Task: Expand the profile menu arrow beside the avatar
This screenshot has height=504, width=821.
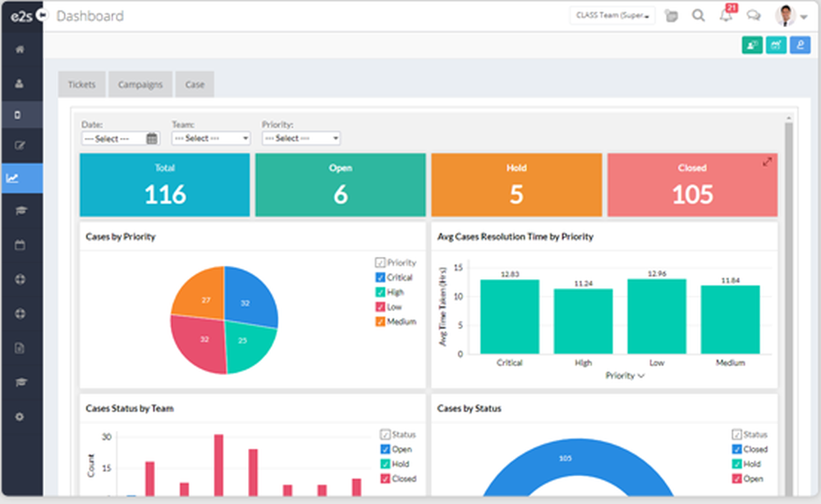Action: point(804,17)
